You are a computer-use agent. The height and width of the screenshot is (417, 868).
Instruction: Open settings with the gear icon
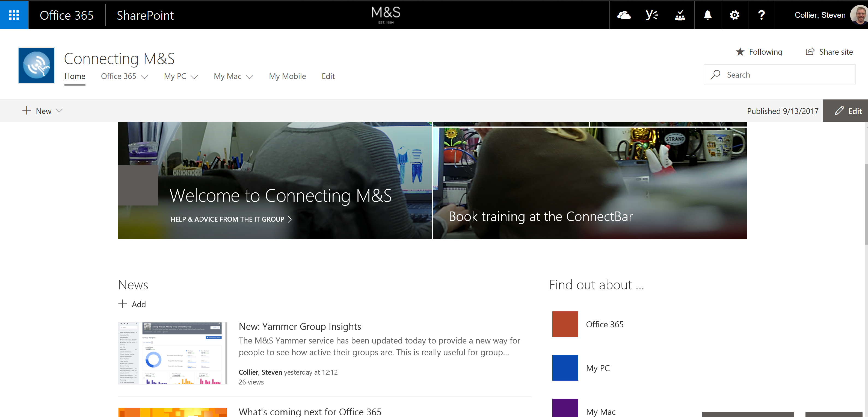coord(734,15)
